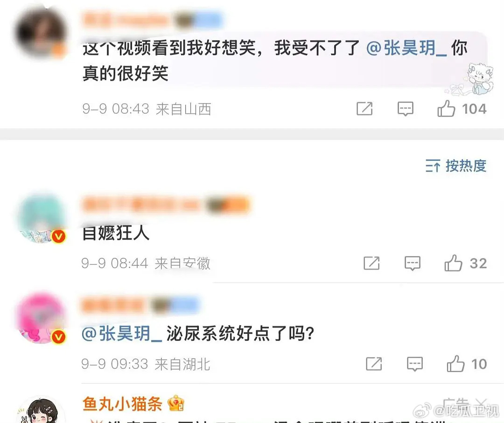Forward the 自嫖狂人 comment

371,263
